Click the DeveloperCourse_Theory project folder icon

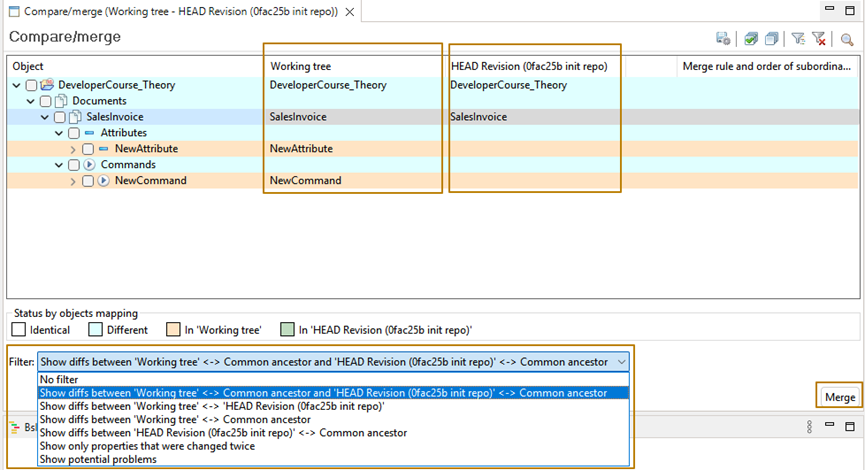click(x=47, y=85)
